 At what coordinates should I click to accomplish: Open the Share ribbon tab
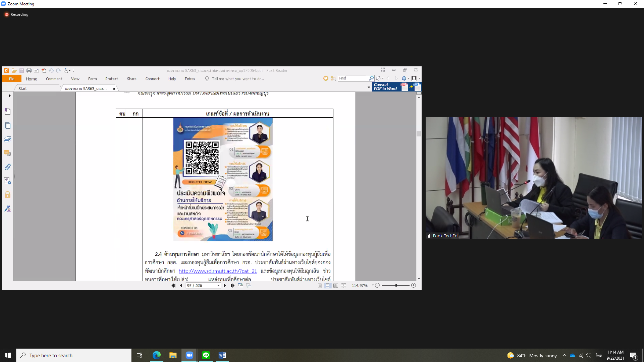coord(131,79)
